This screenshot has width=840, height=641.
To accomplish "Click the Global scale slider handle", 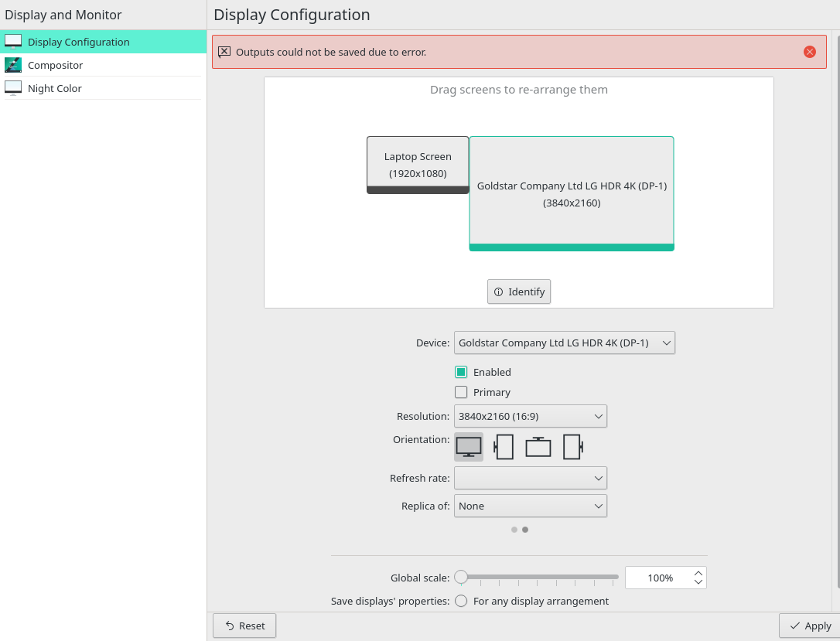I will (461, 577).
